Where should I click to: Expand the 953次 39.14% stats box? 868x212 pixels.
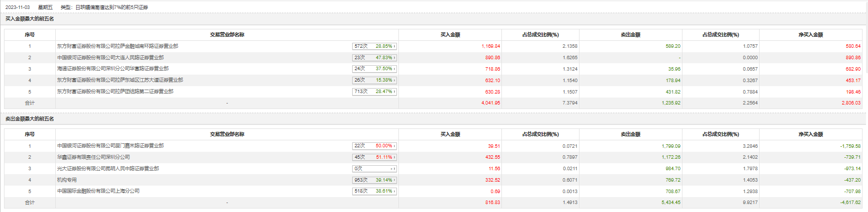tap(375, 180)
